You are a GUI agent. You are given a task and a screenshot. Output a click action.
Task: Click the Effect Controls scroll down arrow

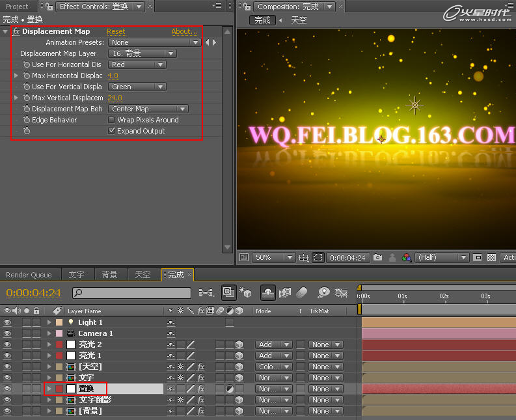click(x=227, y=247)
